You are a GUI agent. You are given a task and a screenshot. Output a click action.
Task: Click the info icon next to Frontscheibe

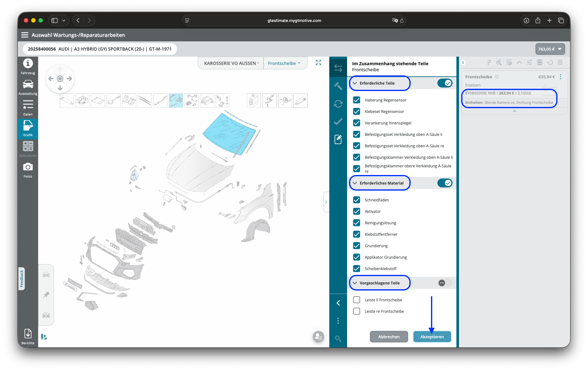point(497,77)
